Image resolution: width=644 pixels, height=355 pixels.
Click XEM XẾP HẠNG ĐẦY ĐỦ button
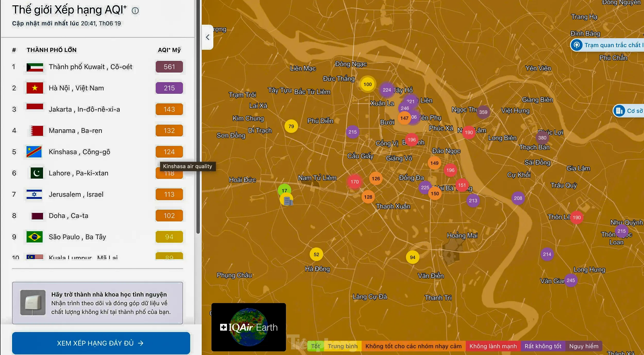click(x=101, y=343)
